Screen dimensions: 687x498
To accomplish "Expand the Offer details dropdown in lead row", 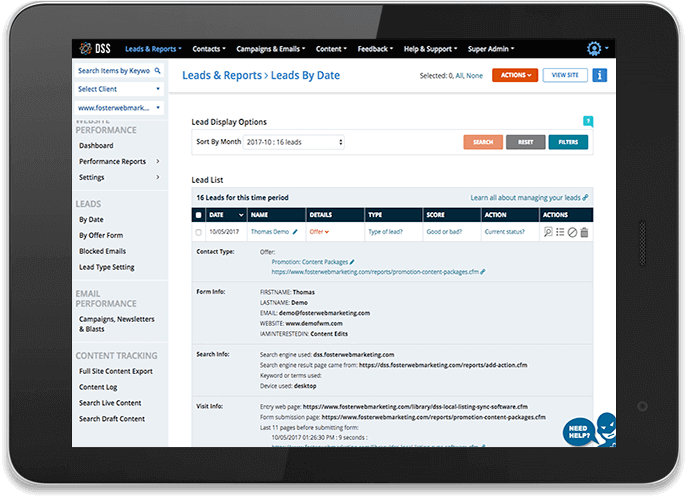I will [319, 232].
